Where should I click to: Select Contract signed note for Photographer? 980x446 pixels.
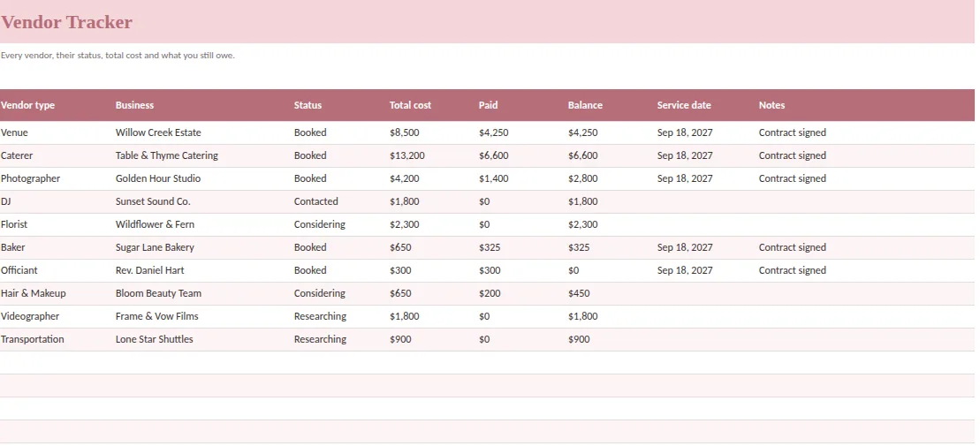pyautogui.click(x=793, y=178)
